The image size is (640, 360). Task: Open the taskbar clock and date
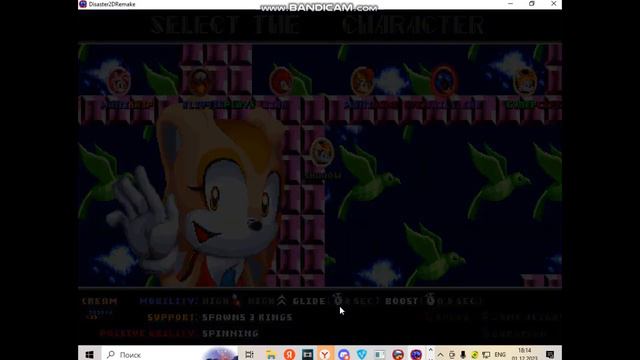tap(524, 354)
